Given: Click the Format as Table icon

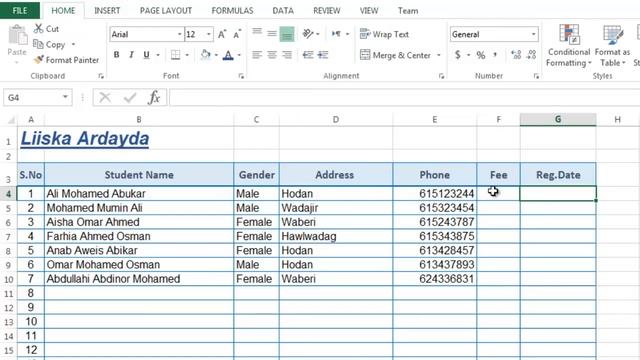Looking at the screenshot, I should click(612, 34).
